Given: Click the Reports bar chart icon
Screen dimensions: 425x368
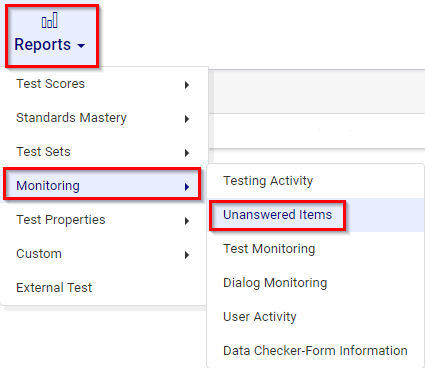Looking at the screenshot, I should pyautogui.click(x=50, y=20).
